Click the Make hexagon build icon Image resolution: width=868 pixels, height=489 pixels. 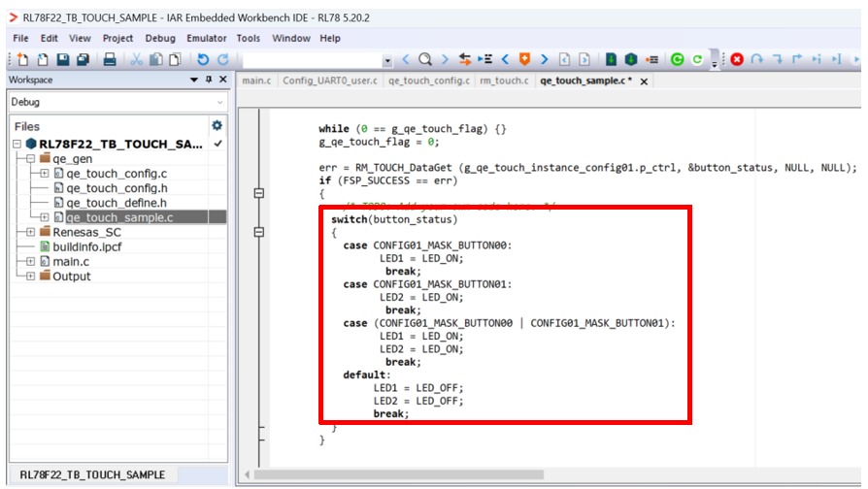click(x=631, y=60)
